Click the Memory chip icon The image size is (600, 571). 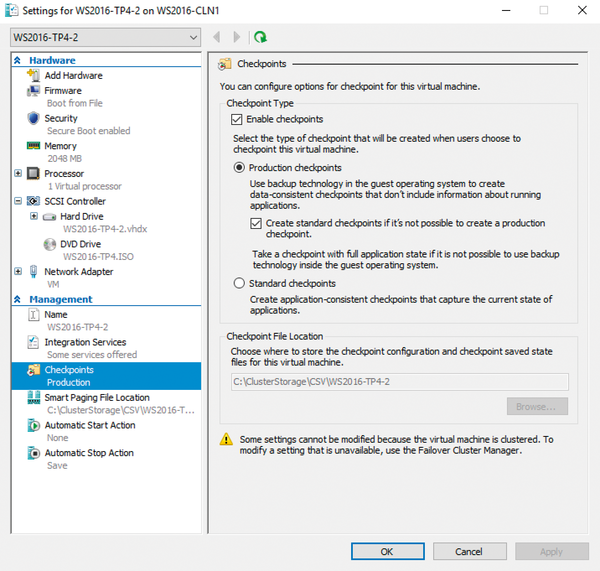point(33,146)
